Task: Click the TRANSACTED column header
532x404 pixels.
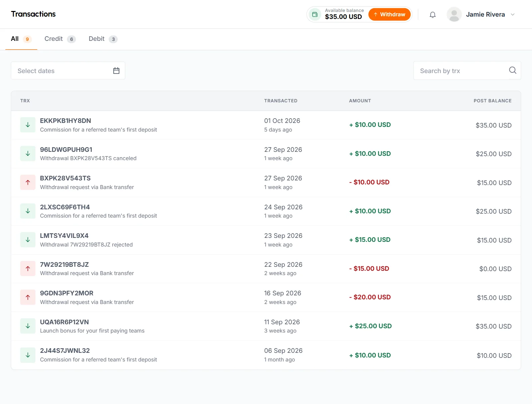Action: coord(281,101)
